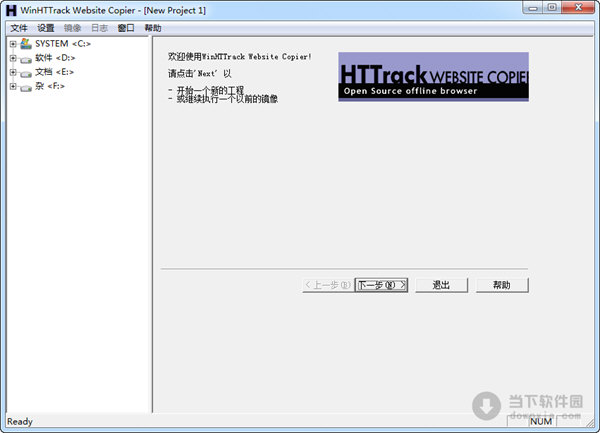Minimize the WinHTTrack window
The height and width of the screenshot is (433, 600).
tap(533, 8)
